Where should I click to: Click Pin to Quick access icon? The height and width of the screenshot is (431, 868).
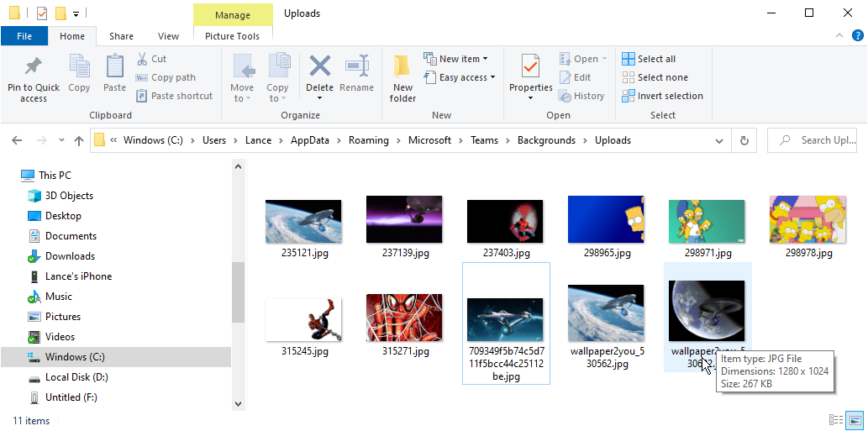[34, 67]
